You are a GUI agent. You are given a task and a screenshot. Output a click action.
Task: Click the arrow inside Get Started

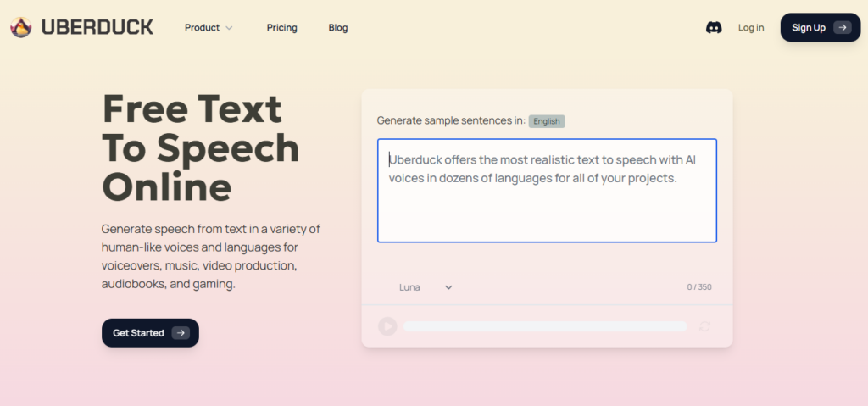[x=181, y=333]
